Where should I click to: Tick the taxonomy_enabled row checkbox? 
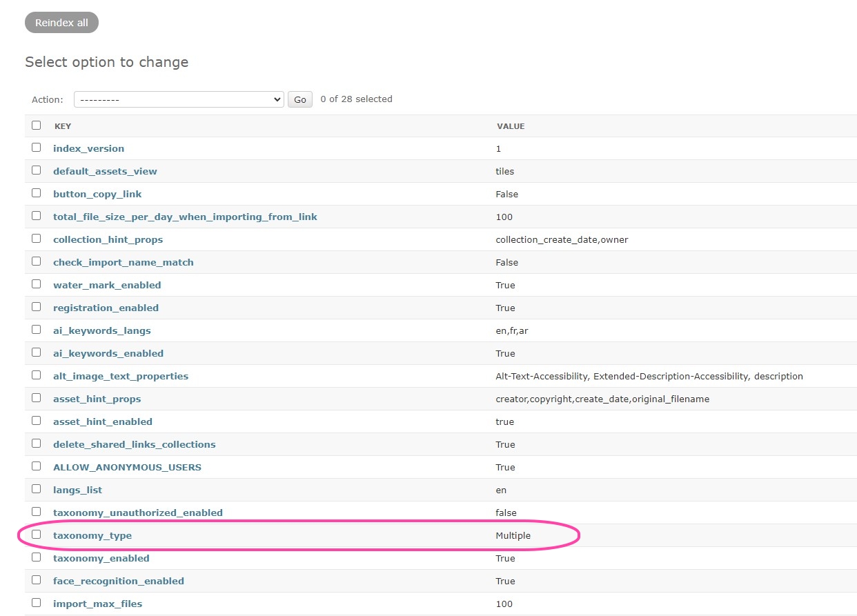point(36,557)
